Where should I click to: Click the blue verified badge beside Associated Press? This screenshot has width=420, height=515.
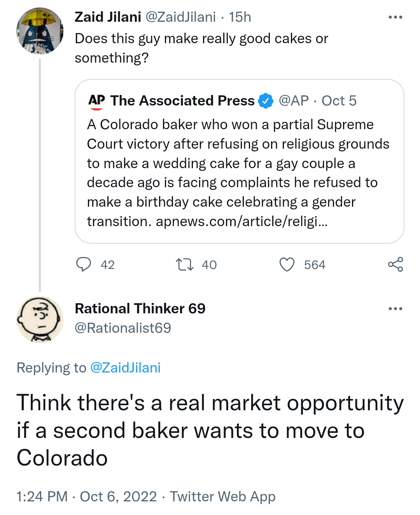[x=266, y=101]
